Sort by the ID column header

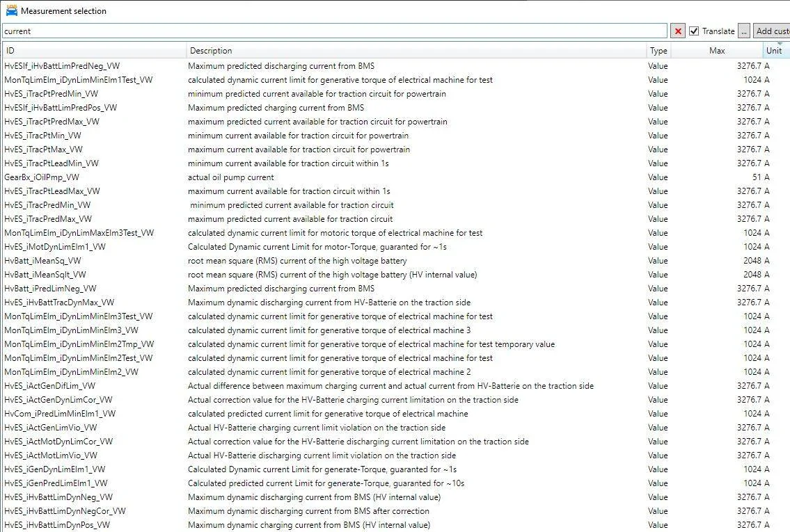pyautogui.click(x=94, y=50)
